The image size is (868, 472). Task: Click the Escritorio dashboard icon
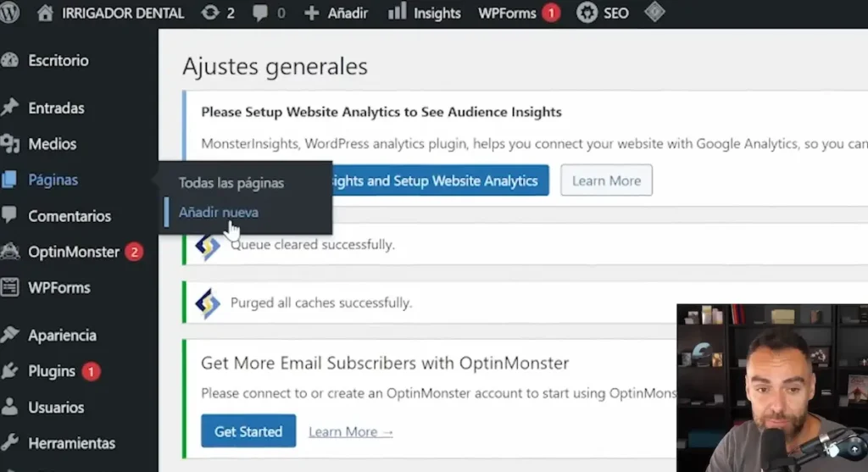[9, 60]
